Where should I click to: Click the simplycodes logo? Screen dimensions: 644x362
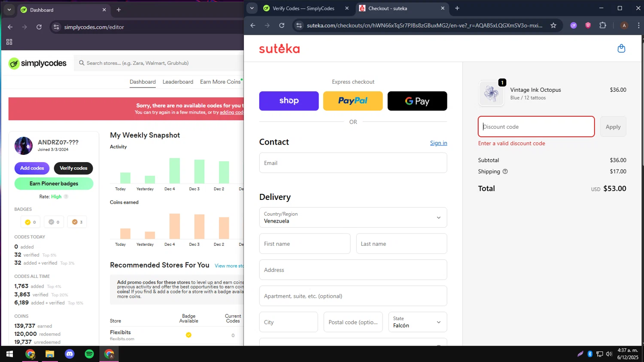click(x=38, y=63)
